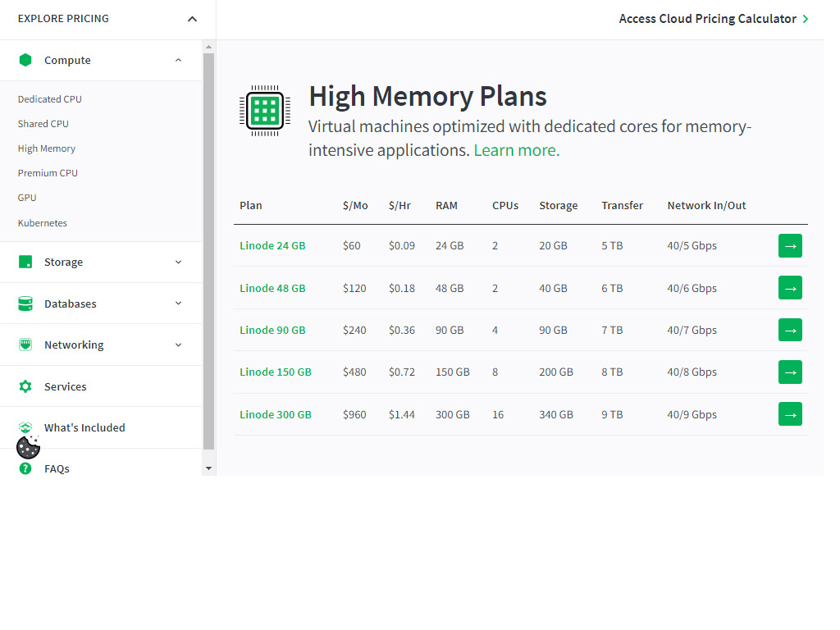Click the arrow button for Linode 300 GB
This screenshot has height=630, width=840.
pyautogui.click(x=790, y=414)
